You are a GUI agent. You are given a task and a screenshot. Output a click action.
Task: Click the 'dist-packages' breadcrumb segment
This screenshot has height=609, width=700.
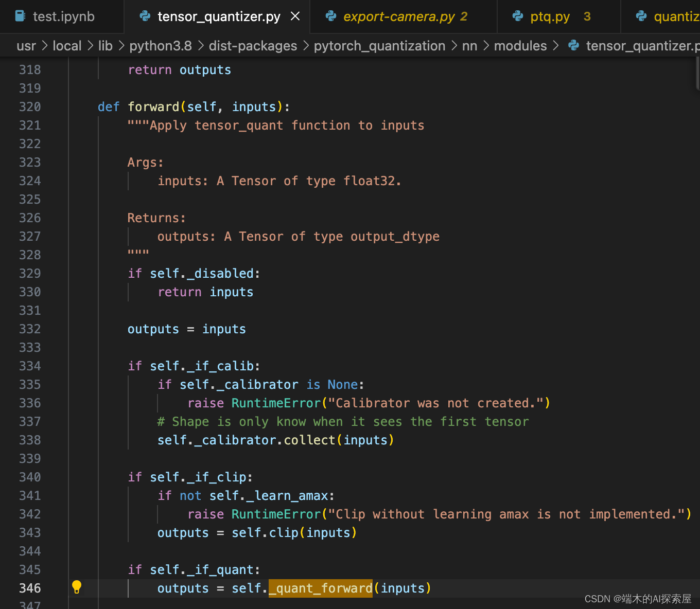pos(253,46)
